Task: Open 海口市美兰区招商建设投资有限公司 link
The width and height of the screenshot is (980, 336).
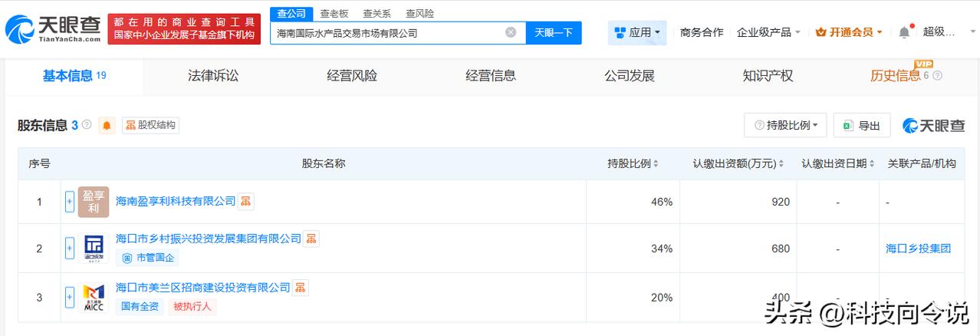Action: click(x=202, y=288)
